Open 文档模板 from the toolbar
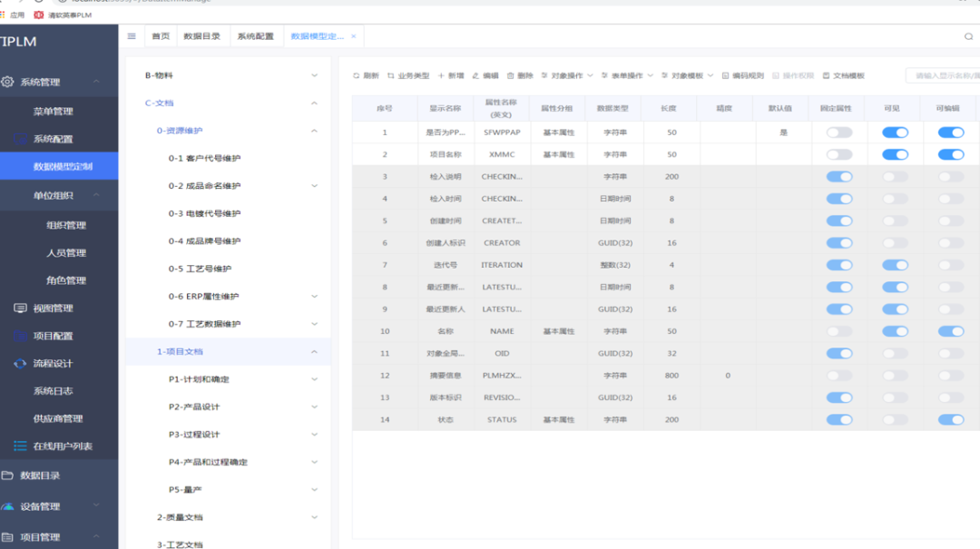Screen dimensions: 980x549 843,75
